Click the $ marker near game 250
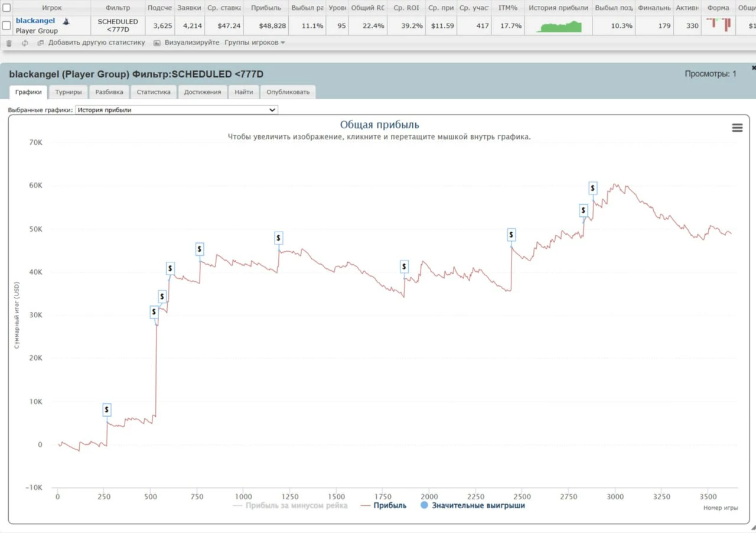756x533 pixels. point(106,409)
